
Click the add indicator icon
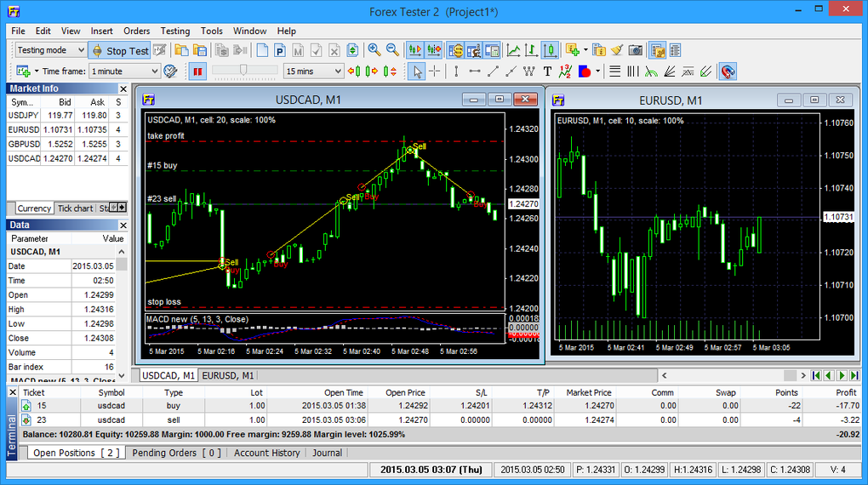point(573,50)
